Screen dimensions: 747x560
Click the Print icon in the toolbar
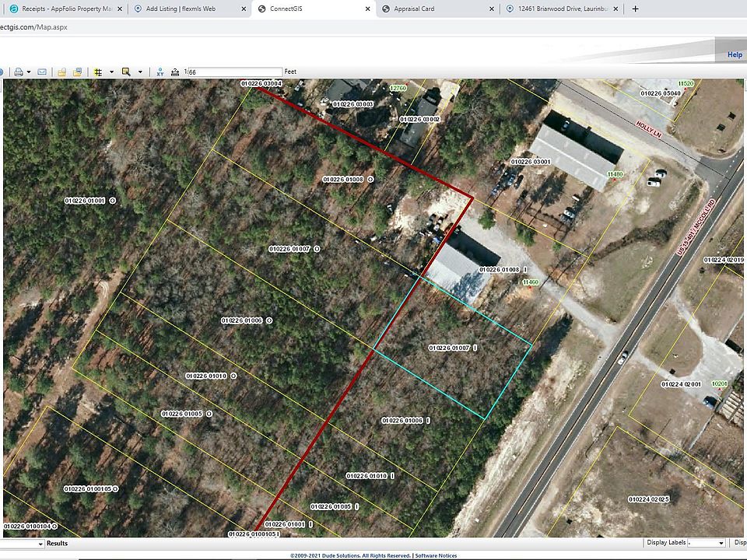coord(18,72)
